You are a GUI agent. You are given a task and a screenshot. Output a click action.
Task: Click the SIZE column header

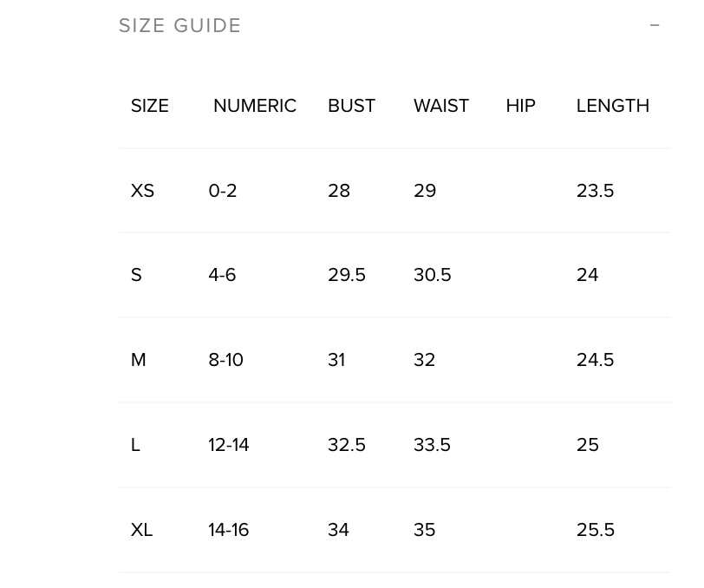[x=150, y=106]
